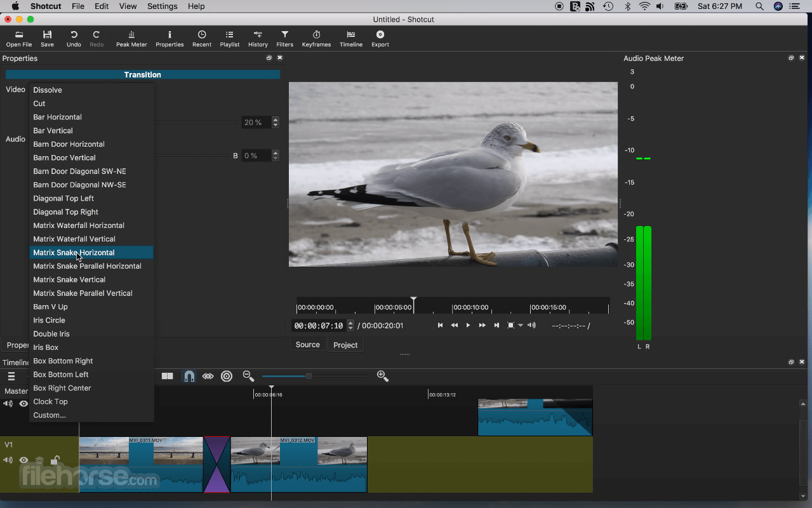Mute the V1 track audio

coord(8,460)
